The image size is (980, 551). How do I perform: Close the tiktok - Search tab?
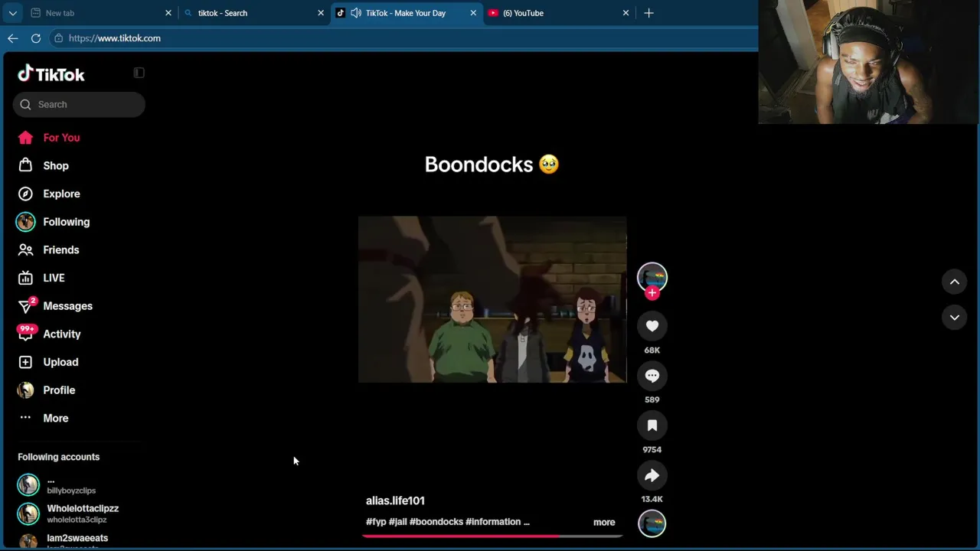(x=321, y=13)
